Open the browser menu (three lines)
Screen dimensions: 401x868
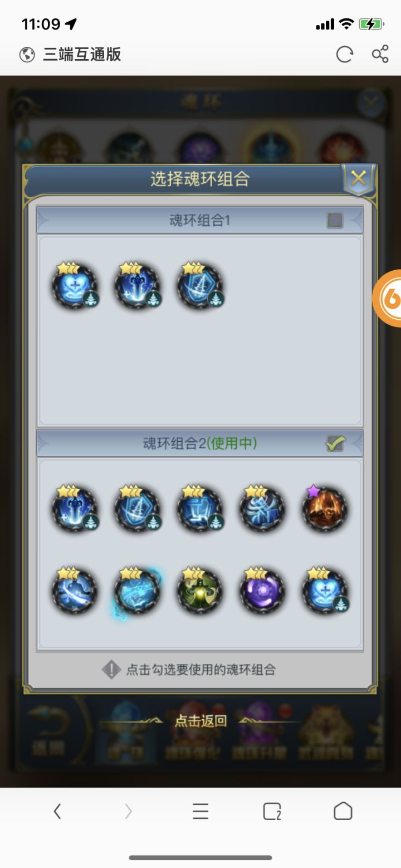[200, 811]
